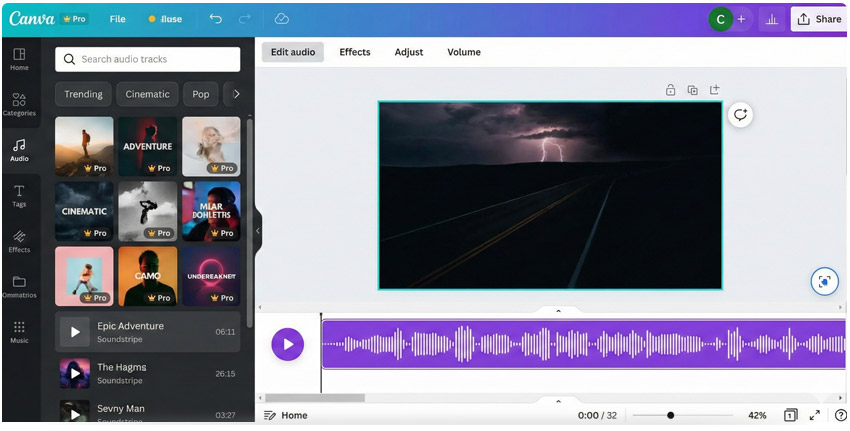Collapse the side panel with arrow handle
This screenshot has width=850, height=431.
tap(258, 230)
